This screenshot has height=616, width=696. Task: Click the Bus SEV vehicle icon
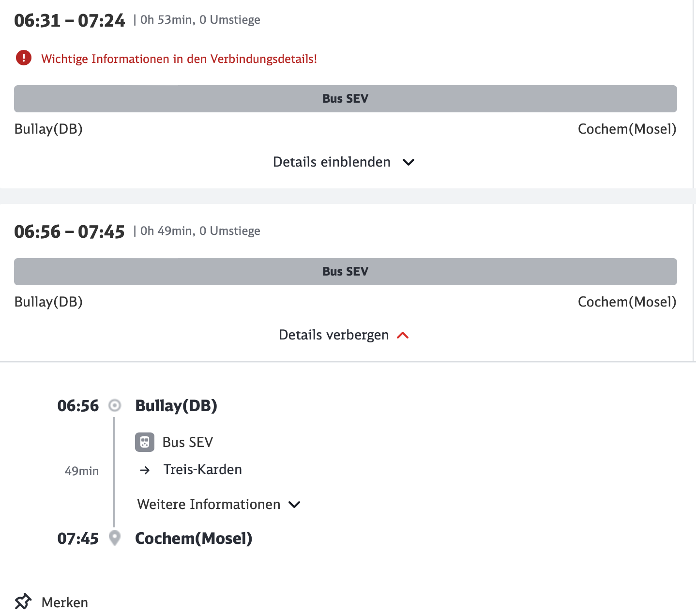145,442
